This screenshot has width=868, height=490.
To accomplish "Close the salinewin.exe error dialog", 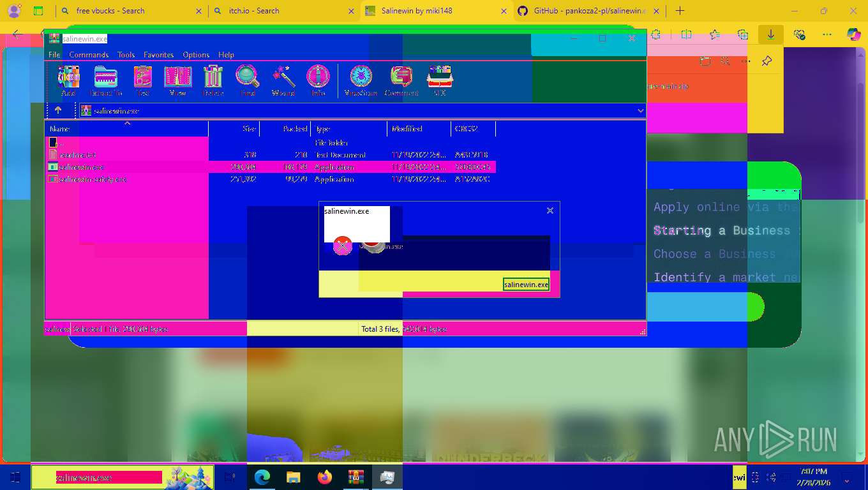I will coord(550,211).
